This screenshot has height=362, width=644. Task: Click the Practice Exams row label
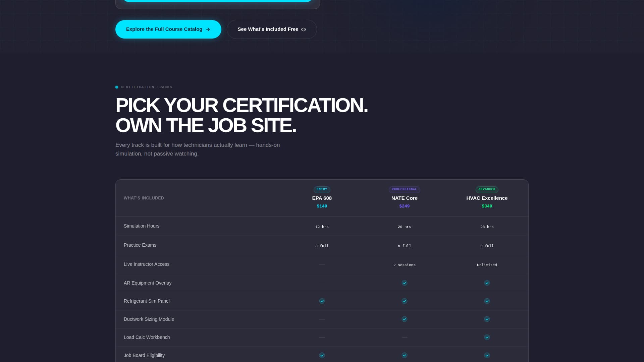tap(140, 245)
